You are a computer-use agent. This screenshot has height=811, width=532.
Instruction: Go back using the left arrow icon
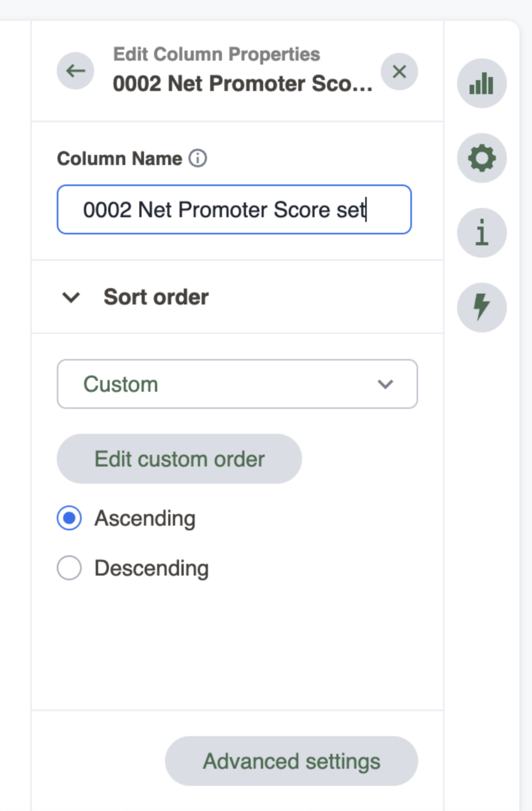click(76, 71)
